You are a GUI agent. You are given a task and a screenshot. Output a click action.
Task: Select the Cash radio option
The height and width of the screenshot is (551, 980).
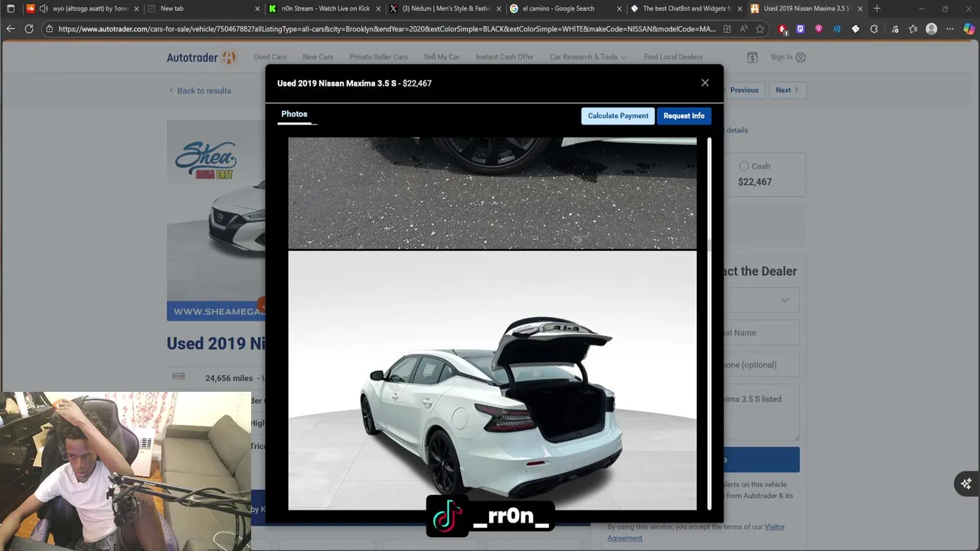(744, 166)
